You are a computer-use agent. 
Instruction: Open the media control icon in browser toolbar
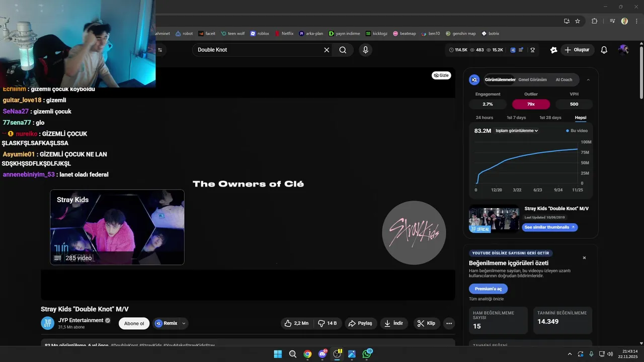pyautogui.click(x=612, y=21)
